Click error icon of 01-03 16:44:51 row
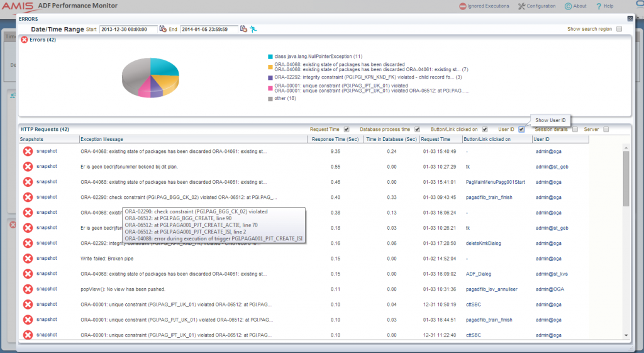 tap(28, 319)
